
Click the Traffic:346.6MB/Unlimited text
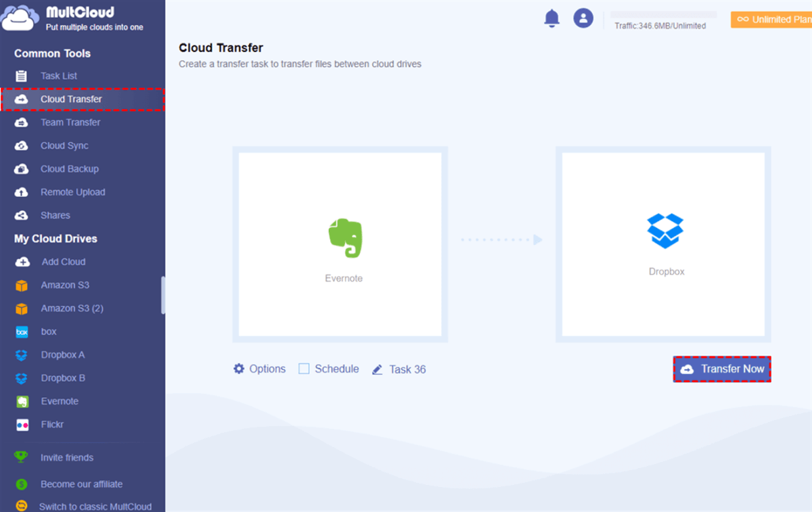click(660, 26)
